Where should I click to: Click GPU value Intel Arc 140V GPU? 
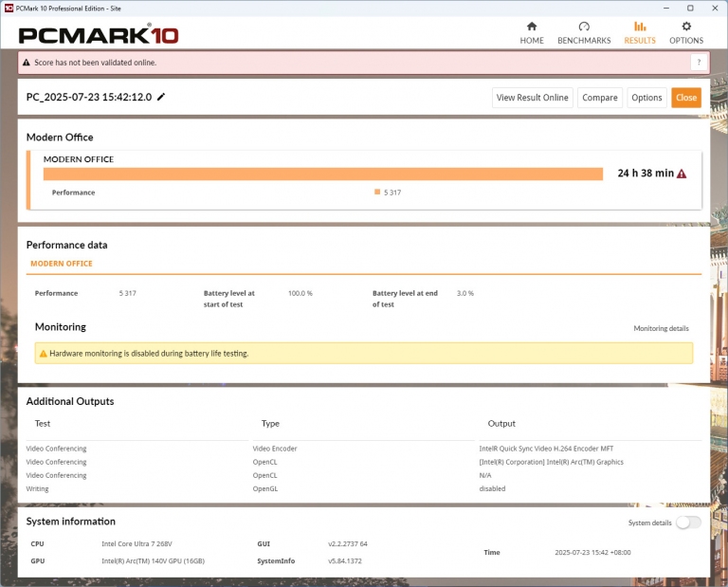[153, 561]
